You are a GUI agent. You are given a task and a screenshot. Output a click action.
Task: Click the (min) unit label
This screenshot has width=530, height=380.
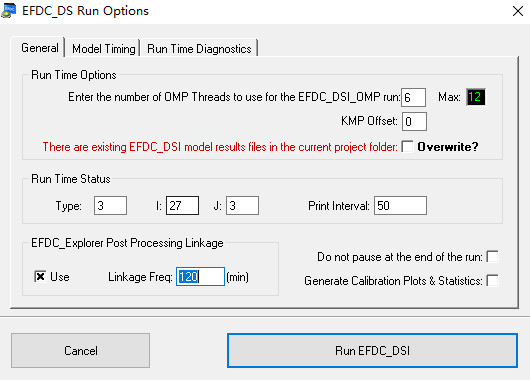[237, 277]
